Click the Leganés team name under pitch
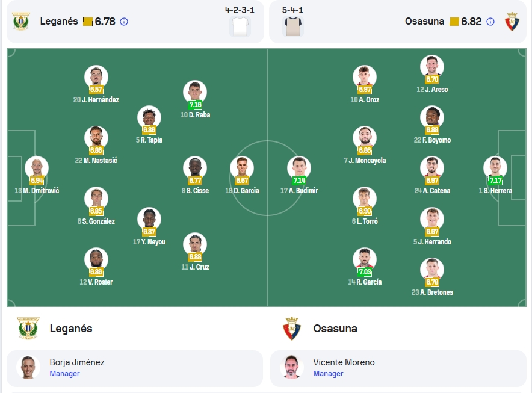532x393 pixels. (71, 329)
